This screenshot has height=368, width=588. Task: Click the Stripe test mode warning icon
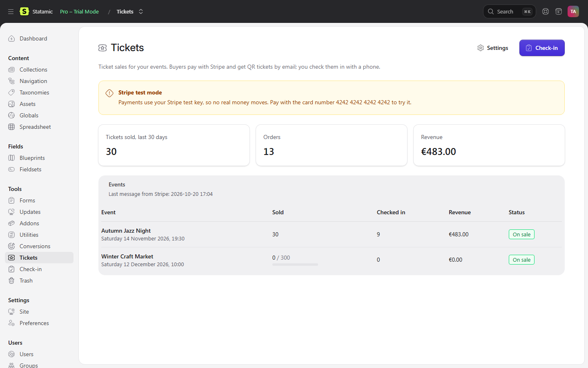click(109, 93)
